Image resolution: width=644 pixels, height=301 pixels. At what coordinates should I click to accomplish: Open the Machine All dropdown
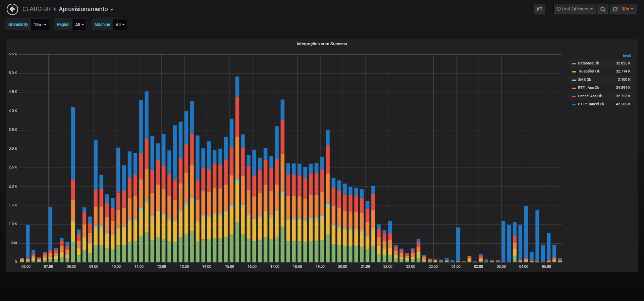coord(120,24)
